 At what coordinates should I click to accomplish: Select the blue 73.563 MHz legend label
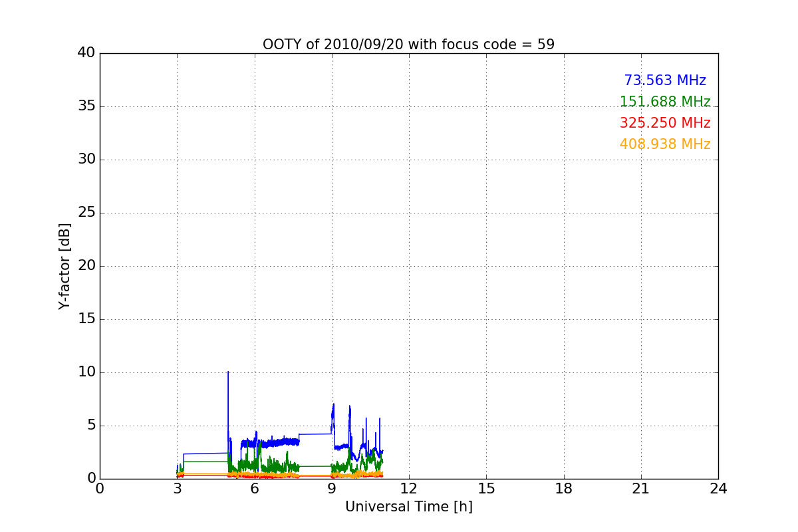[x=665, y=80]
